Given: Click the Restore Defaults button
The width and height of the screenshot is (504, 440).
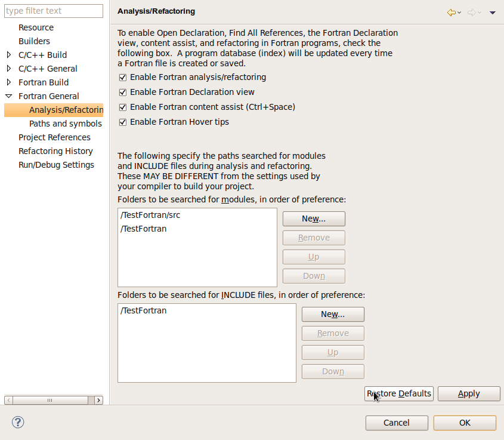Looking at the screenshot, I should [399, 393].
